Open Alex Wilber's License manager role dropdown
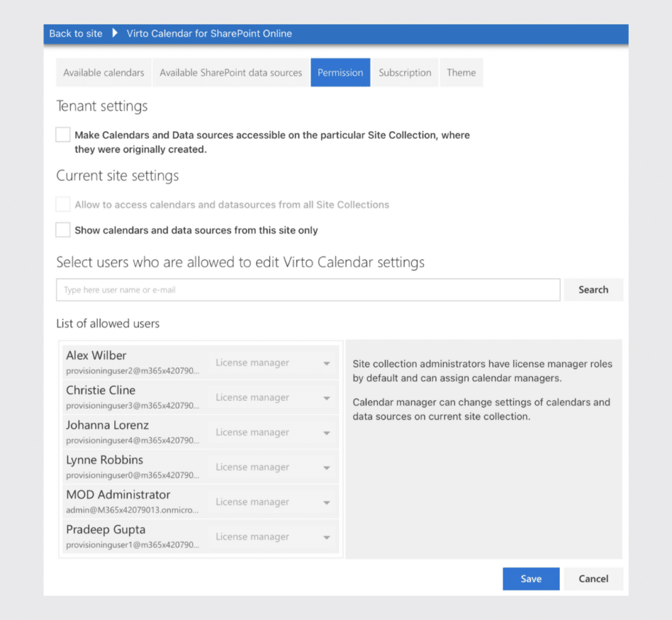Viewport: 672px width, 620px height. 272,363
